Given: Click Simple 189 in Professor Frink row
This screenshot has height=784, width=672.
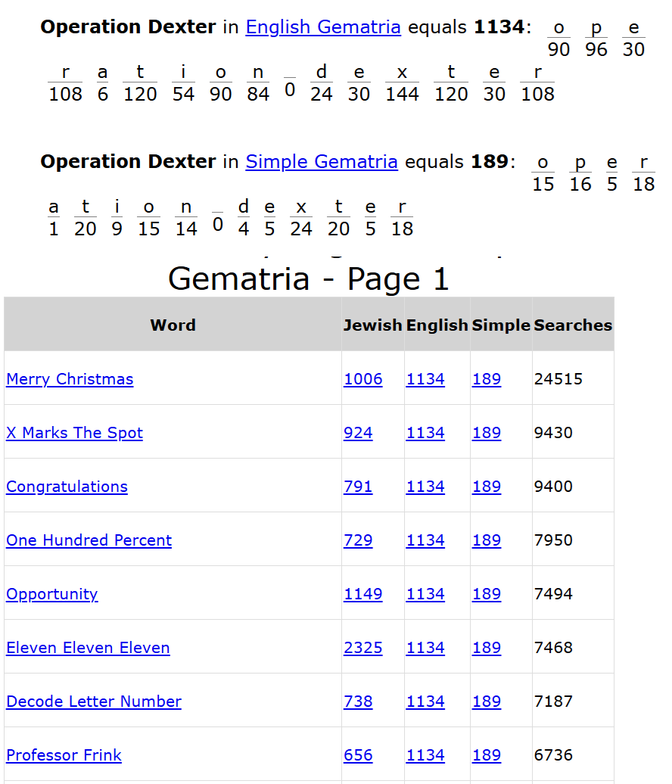Looking at the screenshot, I should pos(487,755).
